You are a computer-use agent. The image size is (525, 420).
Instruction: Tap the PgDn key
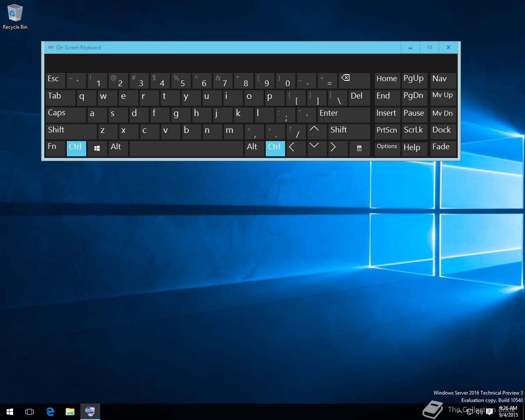tap(415, 98)
